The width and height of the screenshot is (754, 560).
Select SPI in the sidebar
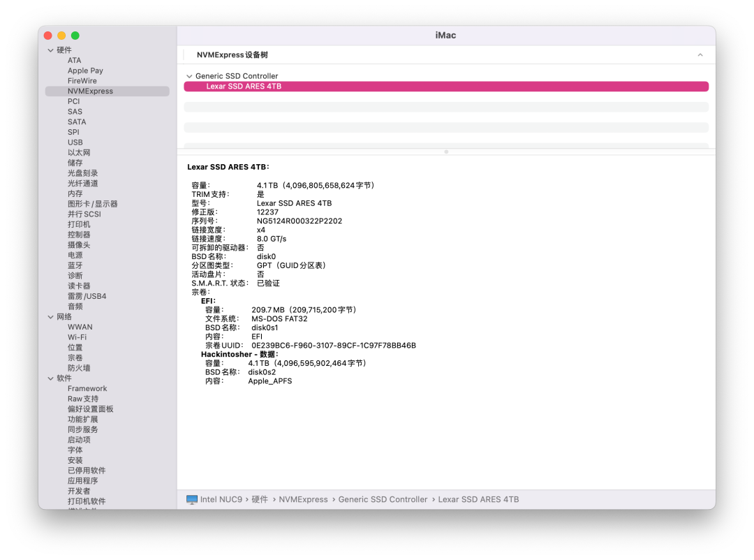(x=73, y=132)
